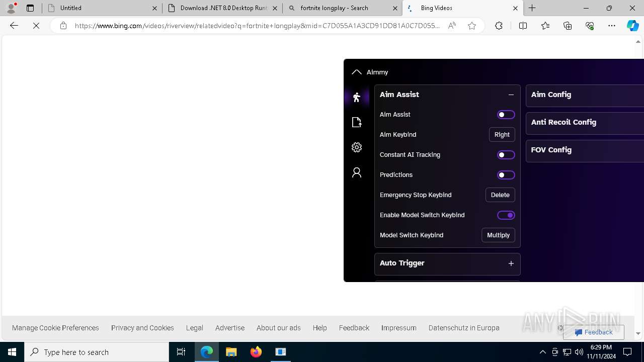This screenshot has width=644, height=362.
Task: Click the blue Feedback button
Action: [594, 332]
